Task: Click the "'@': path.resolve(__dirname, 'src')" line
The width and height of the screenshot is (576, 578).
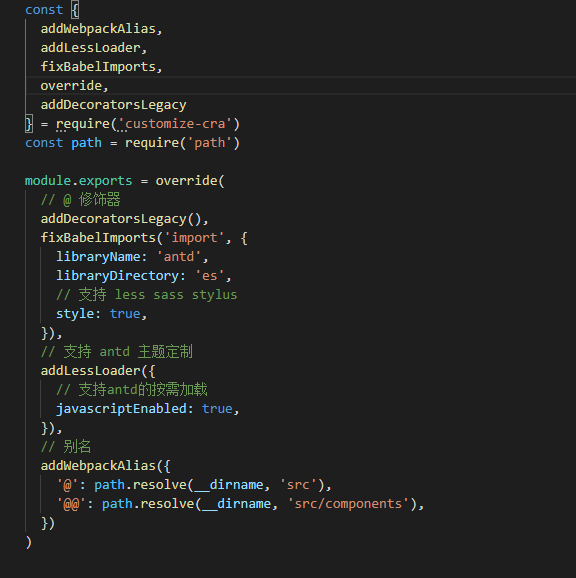Action: (194, 485)
